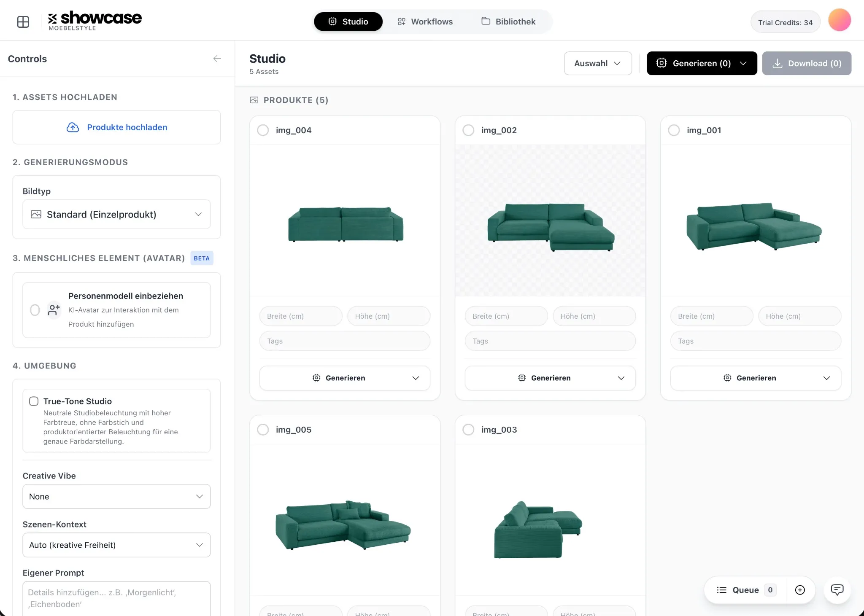Open the Bildtyp Standard (Einzelprodukt) dropdown
864x616 pixels.
[x=116, y=214]
